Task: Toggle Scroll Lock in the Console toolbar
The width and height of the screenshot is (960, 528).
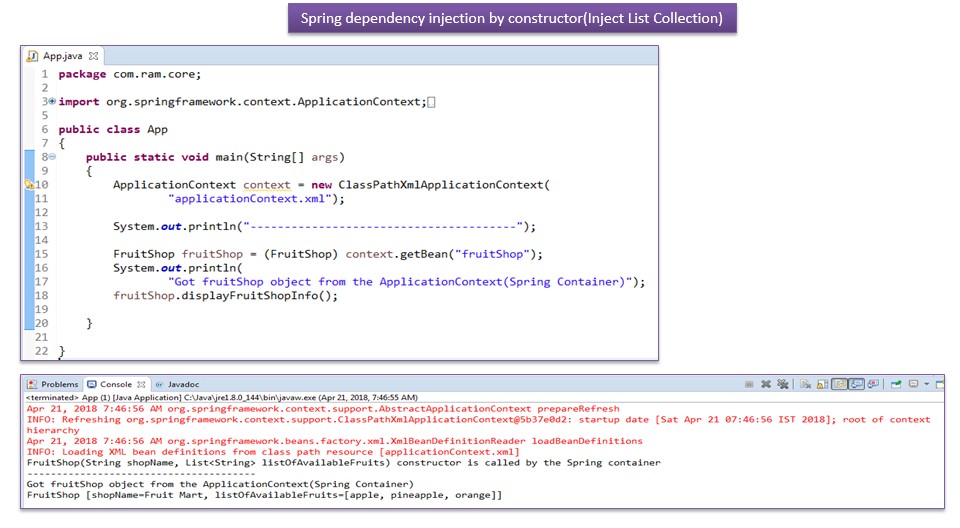Action: click(x=822, y=384)
